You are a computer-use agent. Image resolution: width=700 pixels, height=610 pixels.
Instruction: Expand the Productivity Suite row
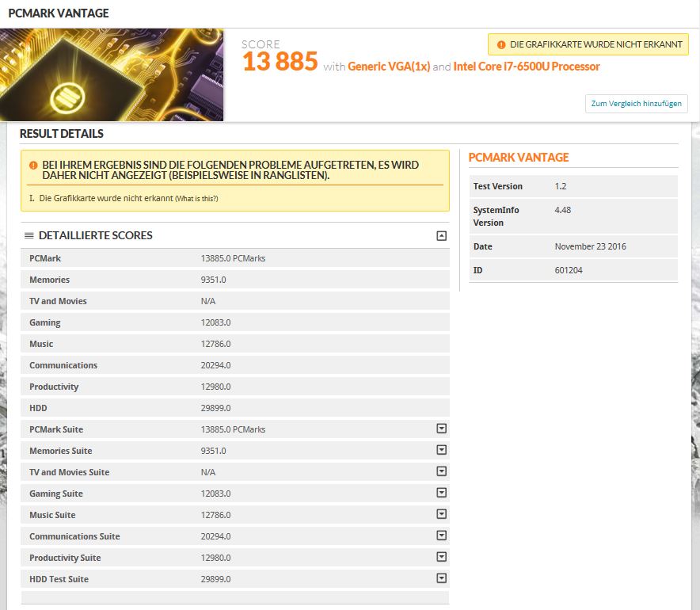441,557
